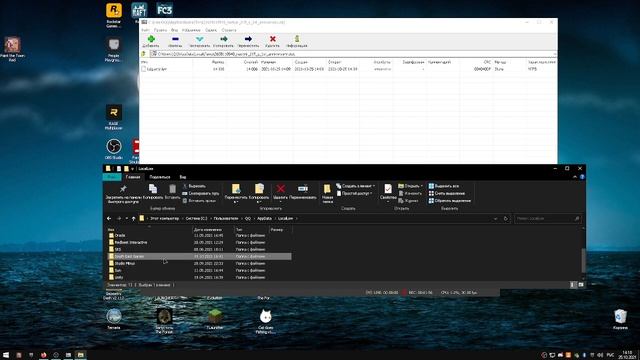Switch to the Вид tab in Explorer ribbon
Viewport: 640px width, 360px height.
point(183,177)
